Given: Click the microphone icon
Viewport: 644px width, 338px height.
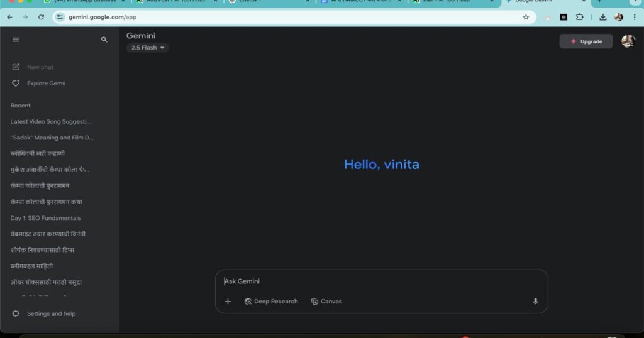Looking at the screenshot, I should [535, 302].
